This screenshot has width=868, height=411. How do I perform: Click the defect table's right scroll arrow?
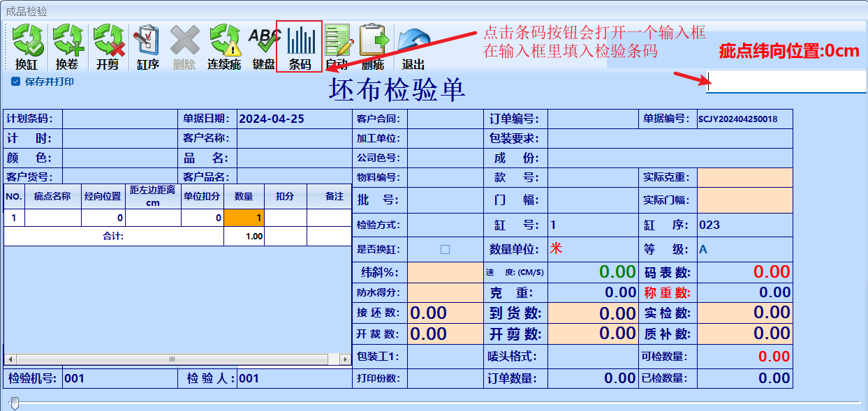tap(344, 359)
